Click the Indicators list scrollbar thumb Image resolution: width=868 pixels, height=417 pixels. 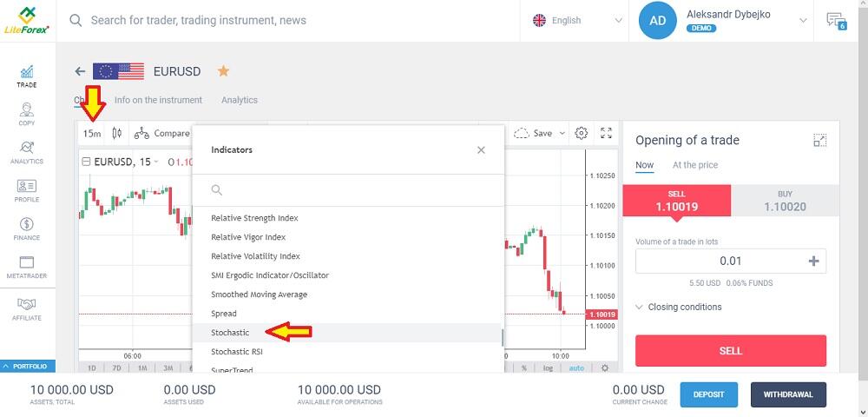tap(503, 337)
